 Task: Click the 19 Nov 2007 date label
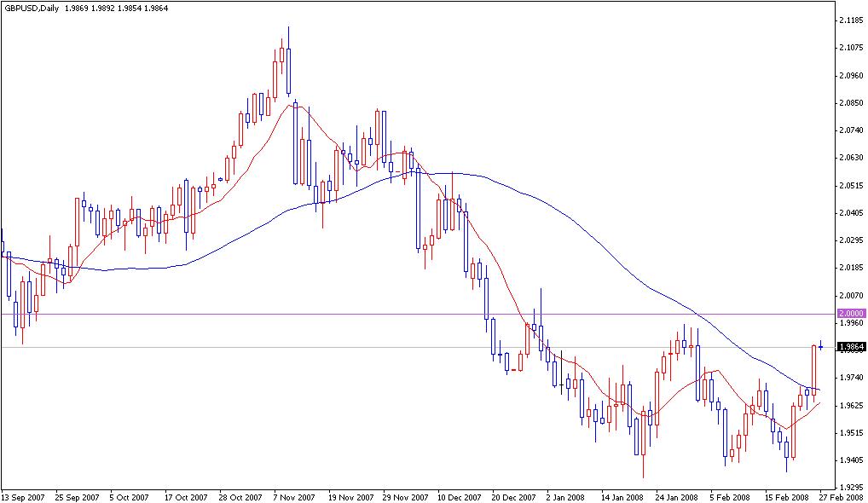tap(350, 498)
